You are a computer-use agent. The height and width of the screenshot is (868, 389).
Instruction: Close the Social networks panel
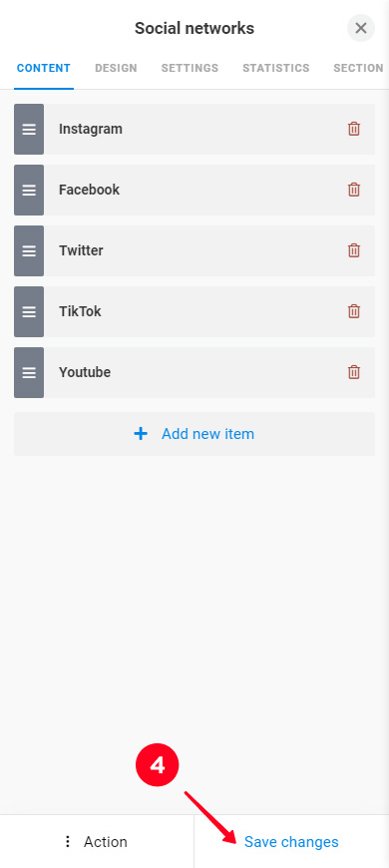361,28
